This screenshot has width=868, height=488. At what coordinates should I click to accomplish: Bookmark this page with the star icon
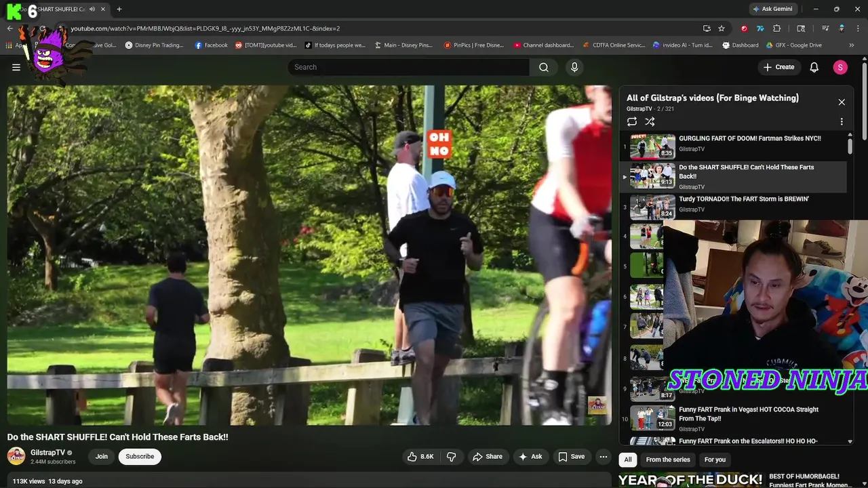(x=722, y=28)
